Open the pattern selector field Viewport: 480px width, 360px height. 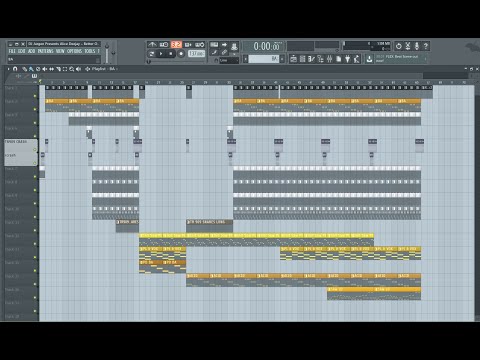click(x=264, y=59)
